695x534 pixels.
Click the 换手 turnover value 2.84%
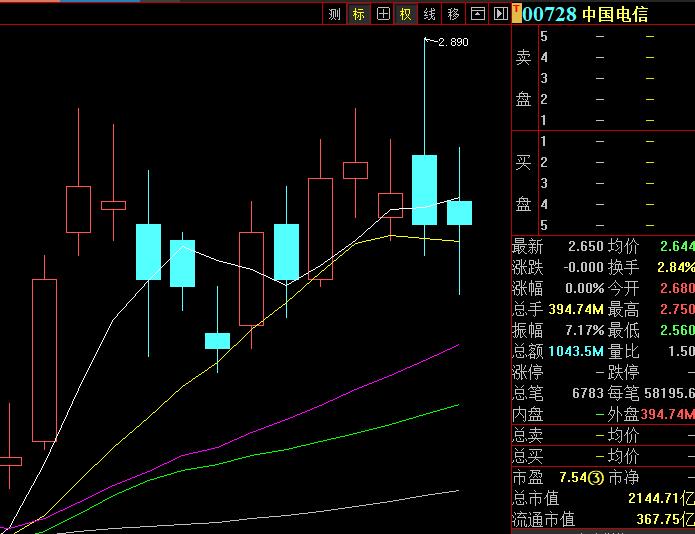point(675,267)
